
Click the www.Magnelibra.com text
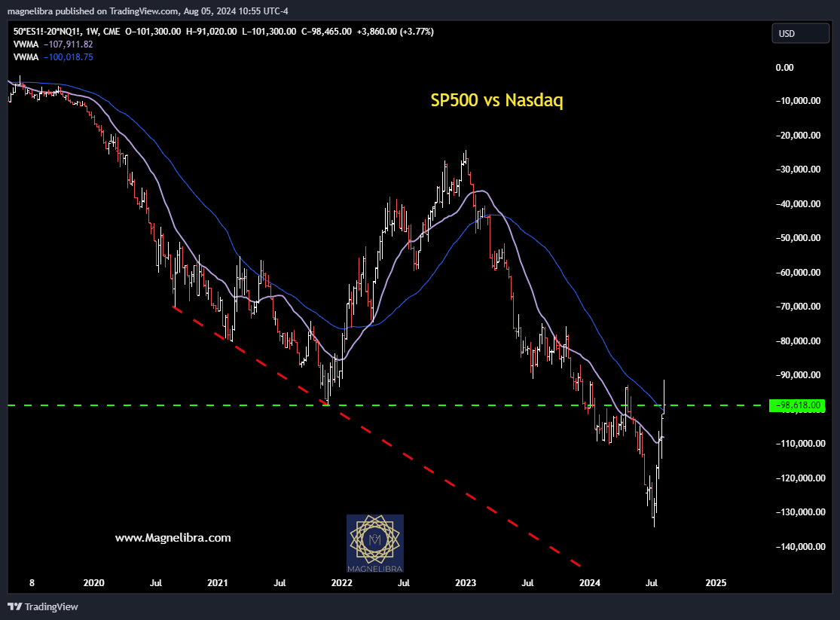pyautogui.click(x=173, y=537)
